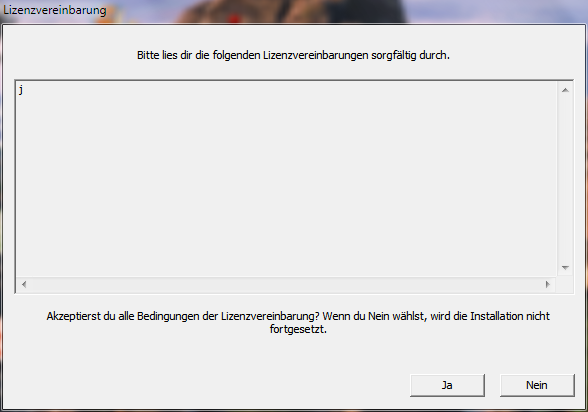The height and width of the screenshot is (412, 588).
Task: Click the corner box between both scrollbars
Action: 565,285
